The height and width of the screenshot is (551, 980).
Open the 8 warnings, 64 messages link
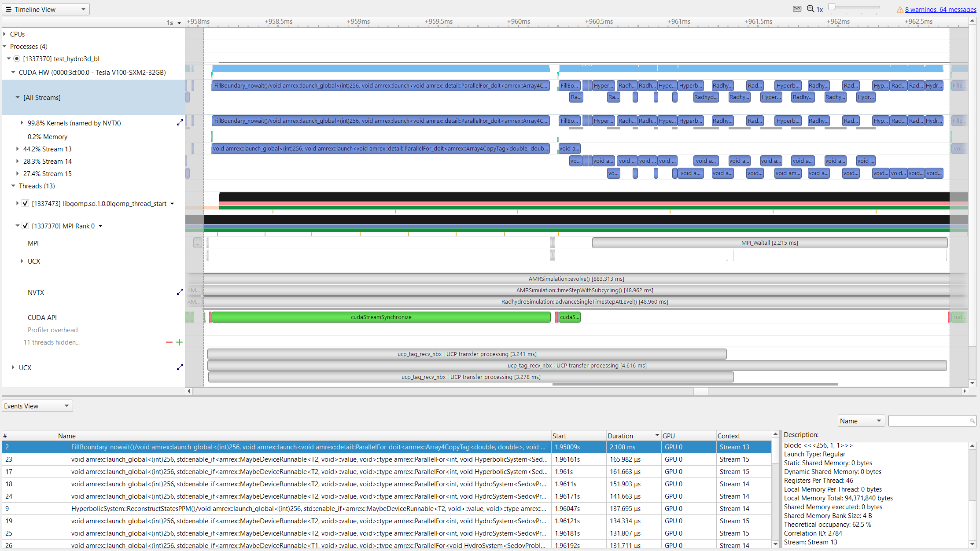(x=940, y=9)
